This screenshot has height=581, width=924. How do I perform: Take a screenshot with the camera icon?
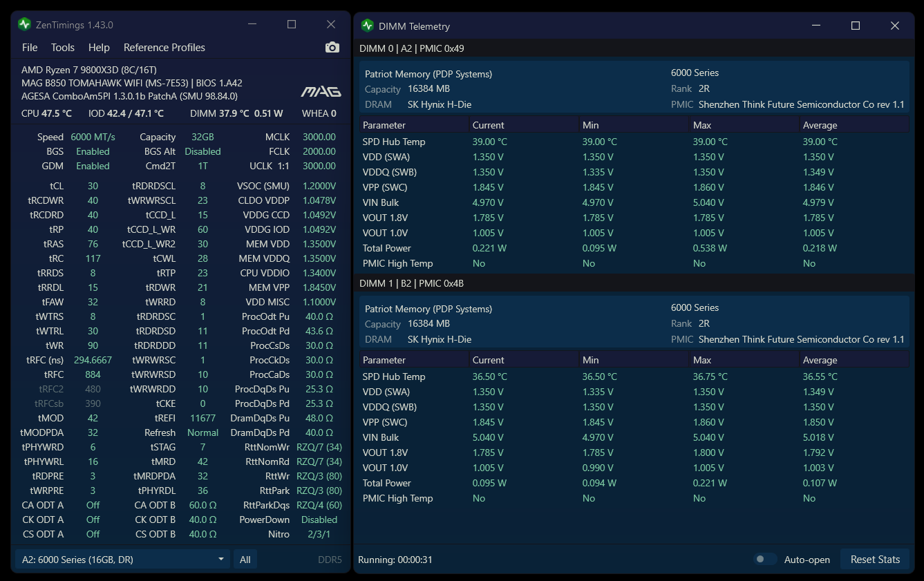(x=332, y=47)
